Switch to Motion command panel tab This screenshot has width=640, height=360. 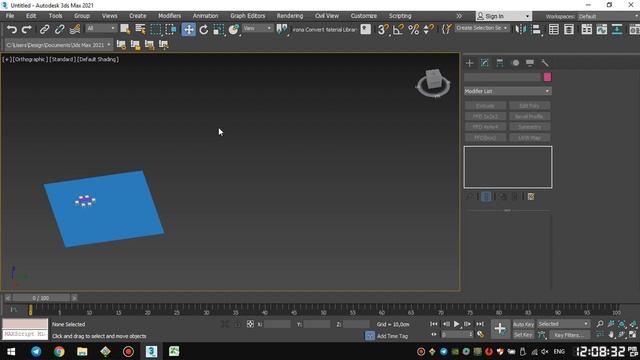[515, 63]
